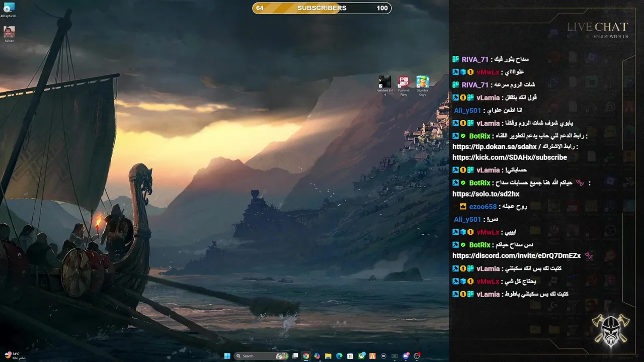644x362 pixels.
Task: Click the taskbar Search box
Action: click(x=262, y=356)
